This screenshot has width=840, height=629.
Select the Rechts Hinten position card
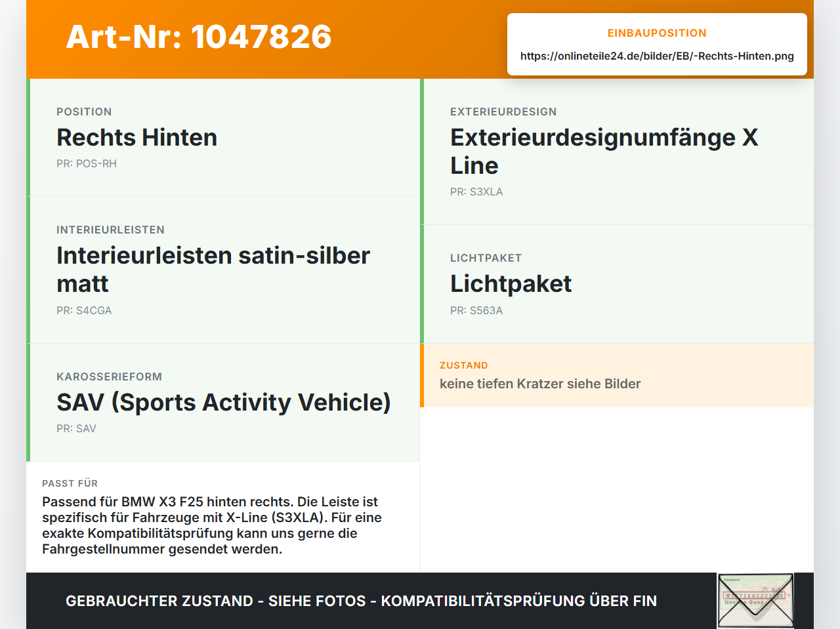pos(223,138)
